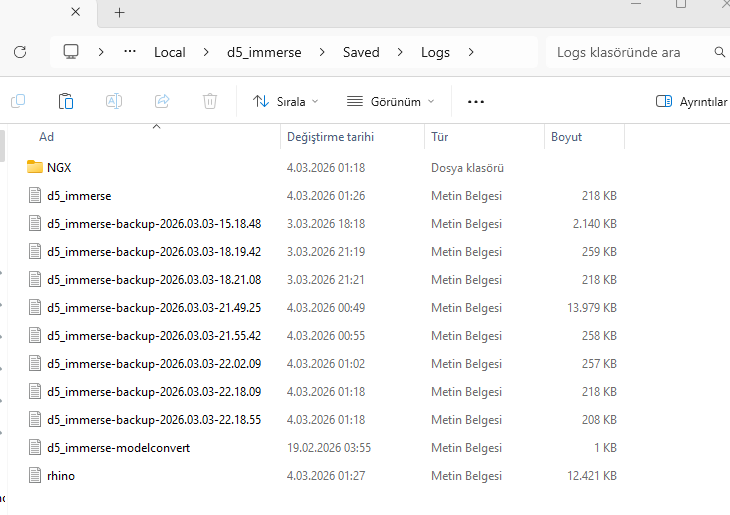Select the rhino text file

coord(60,476)
